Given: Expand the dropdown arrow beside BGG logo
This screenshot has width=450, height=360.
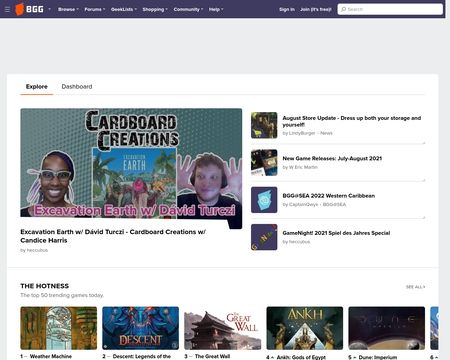Looking at the screenshot, I should (49, 9).
